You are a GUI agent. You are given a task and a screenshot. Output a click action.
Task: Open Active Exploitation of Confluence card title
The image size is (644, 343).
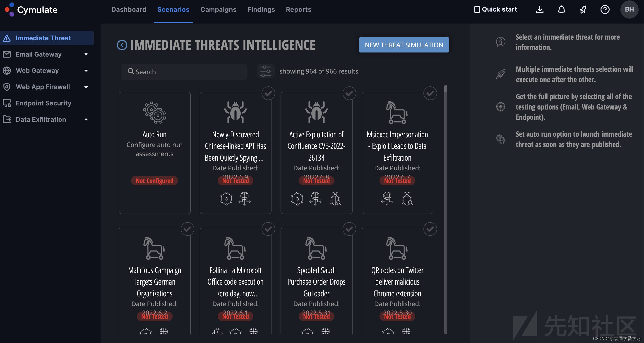316,146
